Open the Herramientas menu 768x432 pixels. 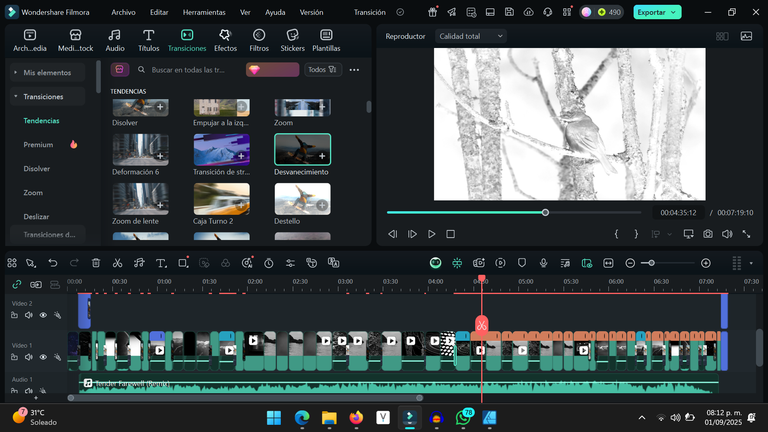[x=204, y=12]
